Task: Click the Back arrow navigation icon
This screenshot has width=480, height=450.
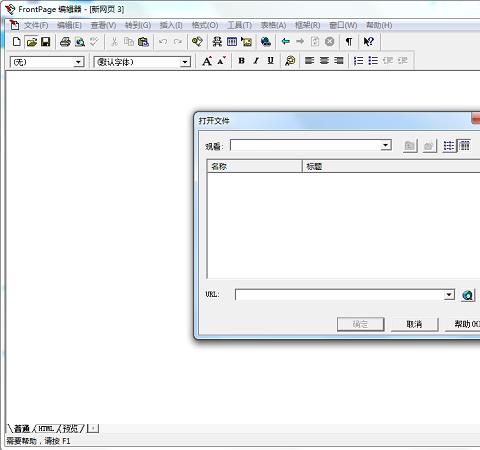Action: pos(285,42)
